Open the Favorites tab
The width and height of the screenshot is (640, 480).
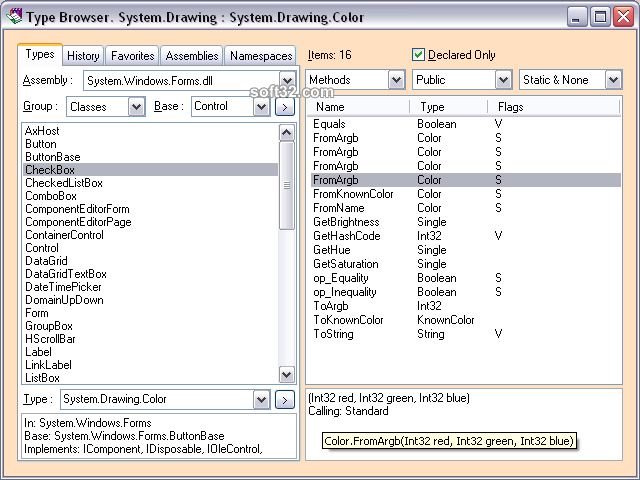pyautogui.click(x=133, y=56)
